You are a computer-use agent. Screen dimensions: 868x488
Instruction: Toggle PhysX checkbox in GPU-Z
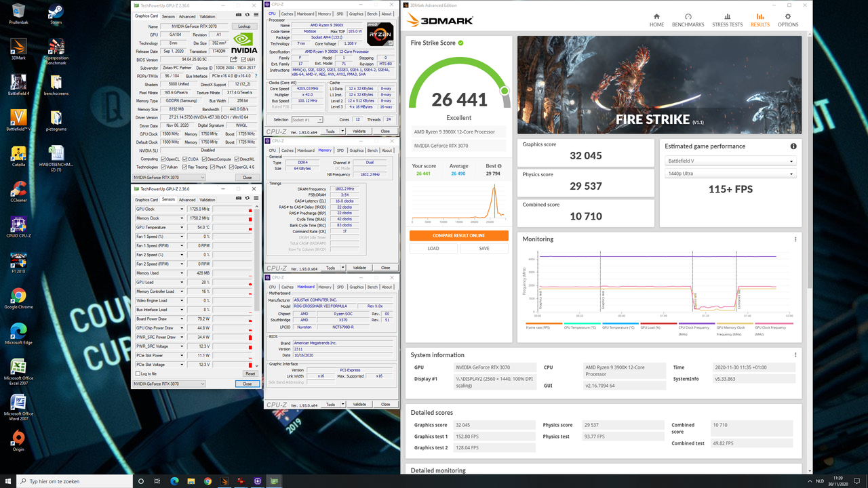click(x=213, y=167)
